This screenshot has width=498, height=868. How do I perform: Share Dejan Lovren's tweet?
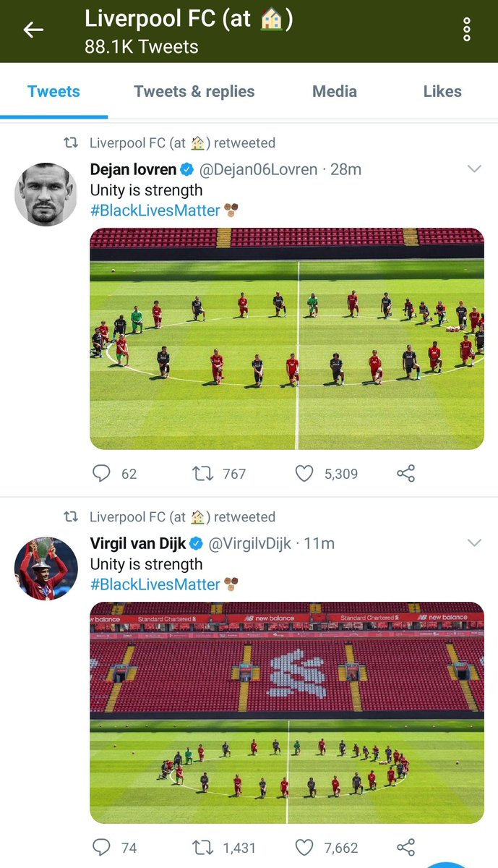click(x=405, y=474)
